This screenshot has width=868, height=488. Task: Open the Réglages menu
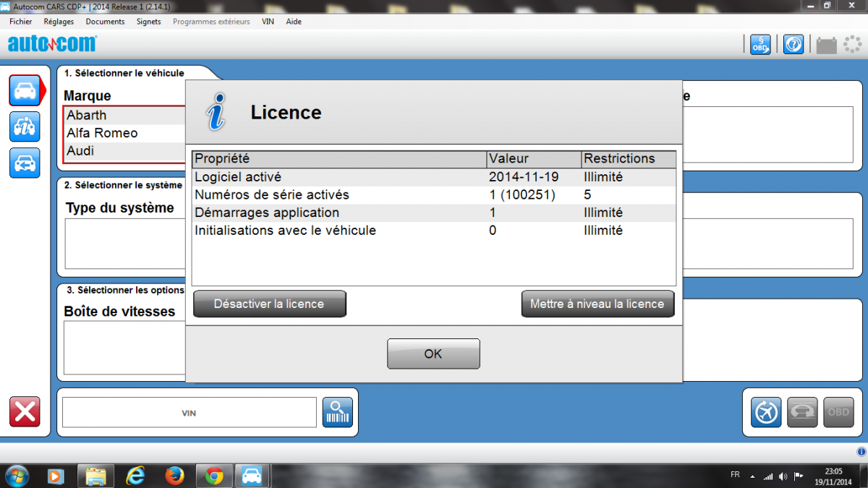59,22
